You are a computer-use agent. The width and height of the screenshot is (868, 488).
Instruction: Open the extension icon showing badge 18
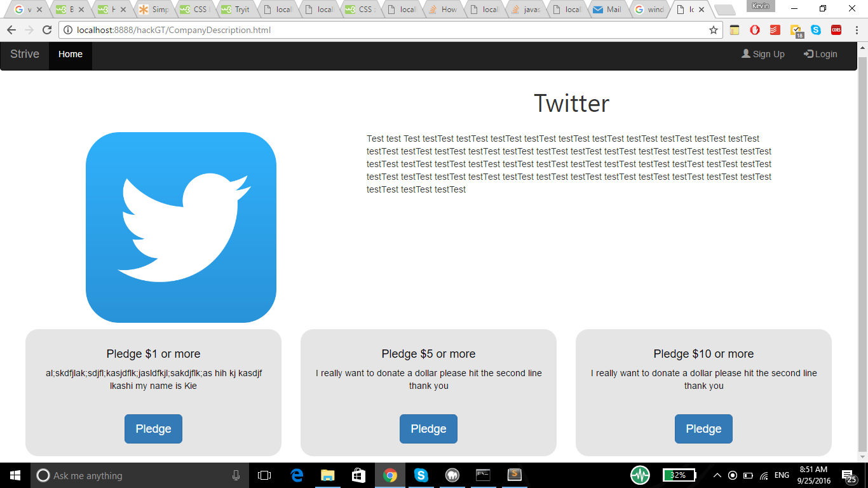(796, 30)
